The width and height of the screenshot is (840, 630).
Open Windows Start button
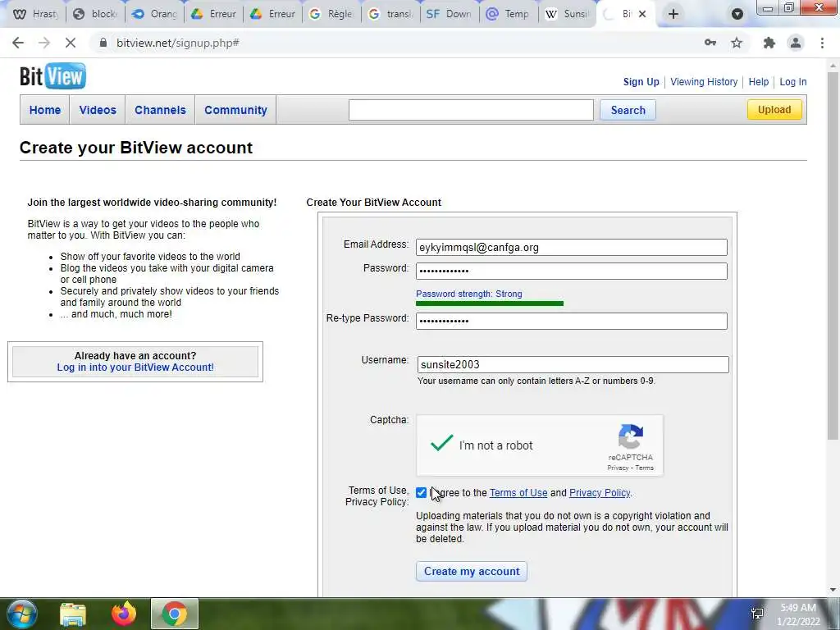(x=22, y=614)
